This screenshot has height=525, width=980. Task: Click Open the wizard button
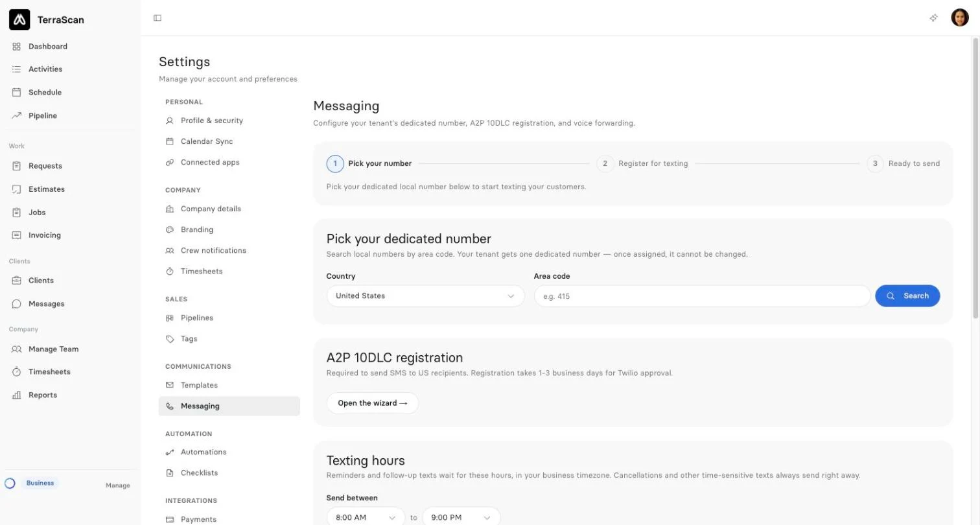pos(373,403)
